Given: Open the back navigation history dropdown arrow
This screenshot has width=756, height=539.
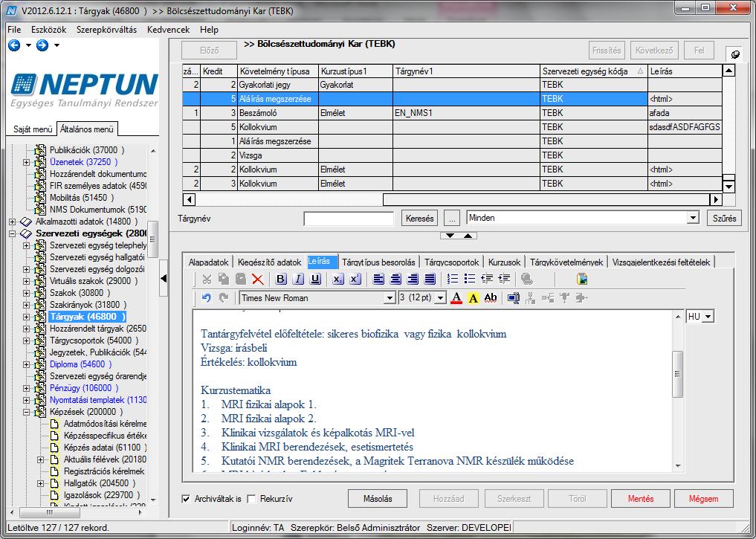Looking at the screenshot, I should click(x=28, y=45).
